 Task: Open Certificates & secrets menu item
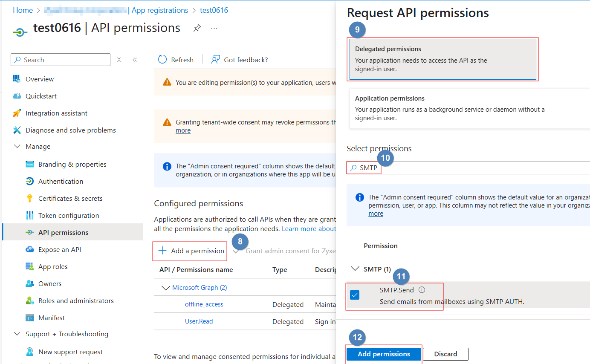(70, 198)
